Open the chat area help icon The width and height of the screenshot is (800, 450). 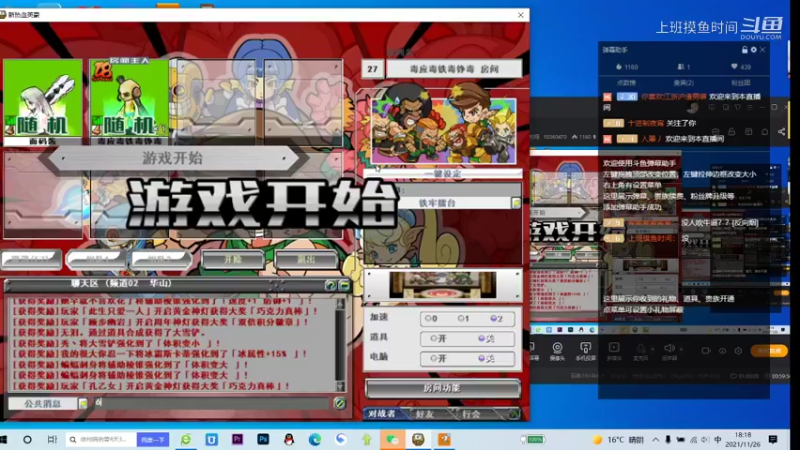pyautogui.click(x=330, y=285)
